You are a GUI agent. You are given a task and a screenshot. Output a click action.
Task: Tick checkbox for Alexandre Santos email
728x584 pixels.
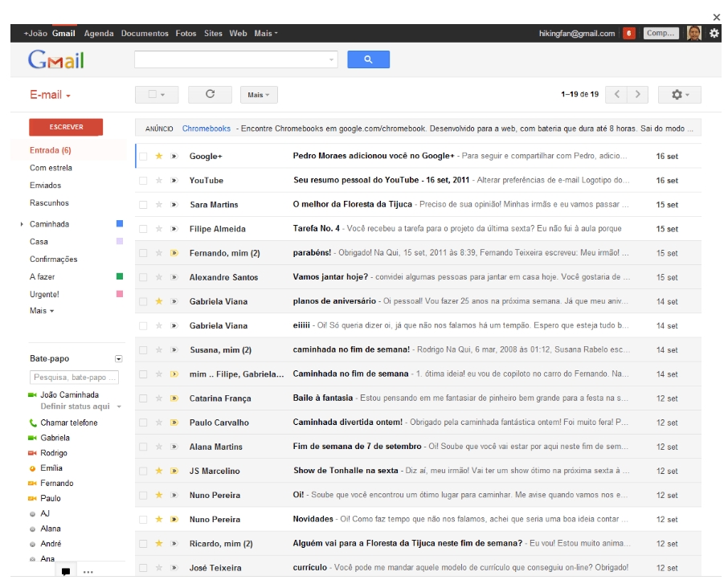click(143, 277)
